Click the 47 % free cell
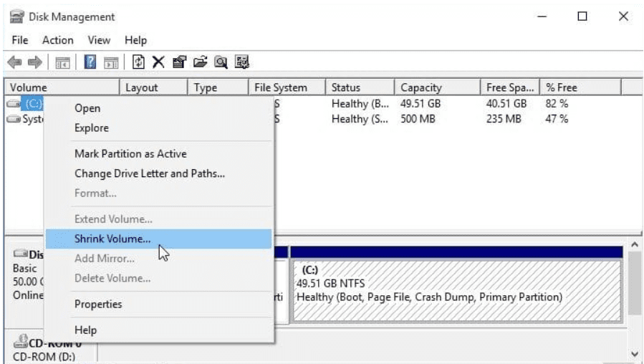644x364 pixels. point(557,119)
